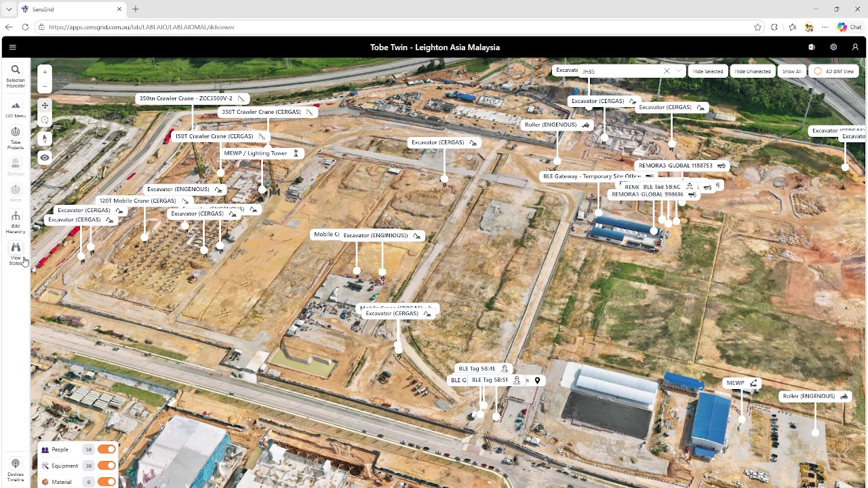
Task: Click the browser address bar URL
Action: pos(142,27)
